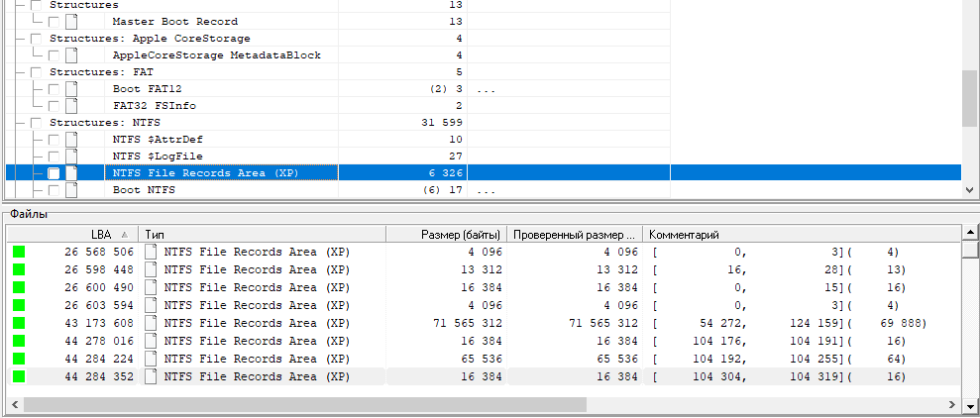980x418 pixels.
Task: Click the Boot FAT12 file icon
Action: [71, 89]
